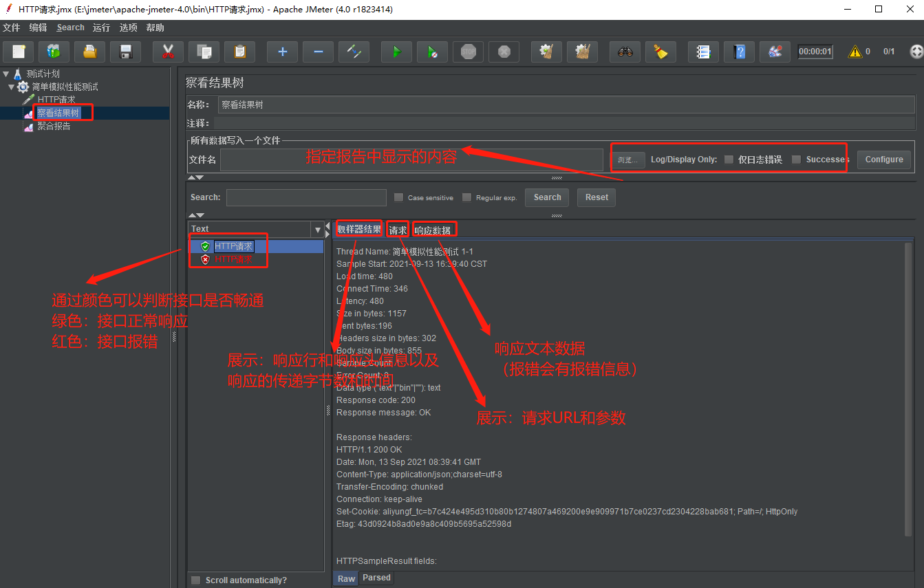Toggle the Successes checkbox
Image resolution: width=924 pixels, height=588 pixels.
(796, 160)
